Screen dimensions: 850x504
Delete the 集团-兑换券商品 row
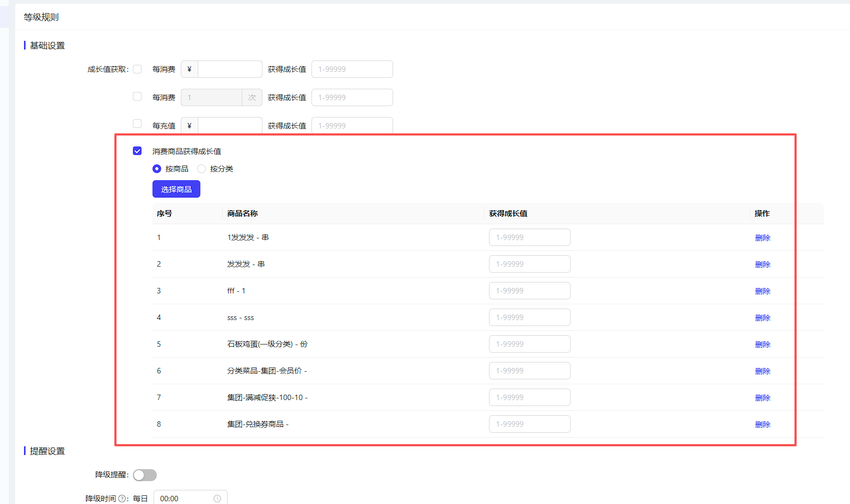(x=762, y=425)
